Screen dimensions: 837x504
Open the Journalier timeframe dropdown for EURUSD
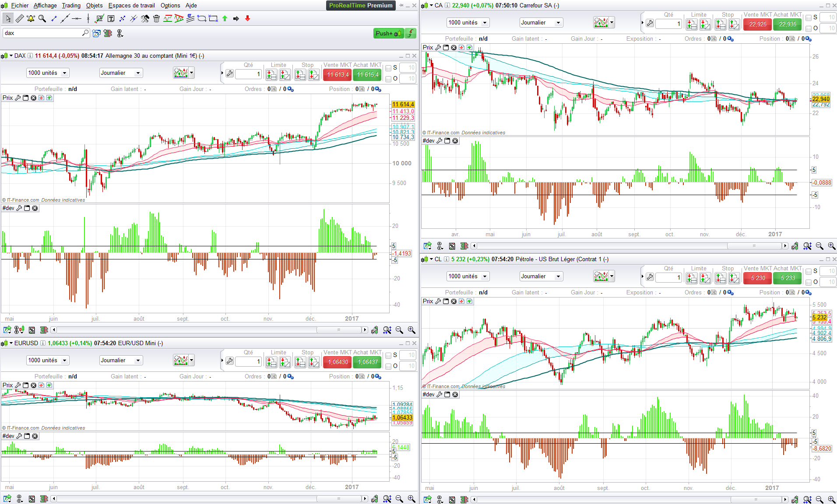tap(120, 360)
